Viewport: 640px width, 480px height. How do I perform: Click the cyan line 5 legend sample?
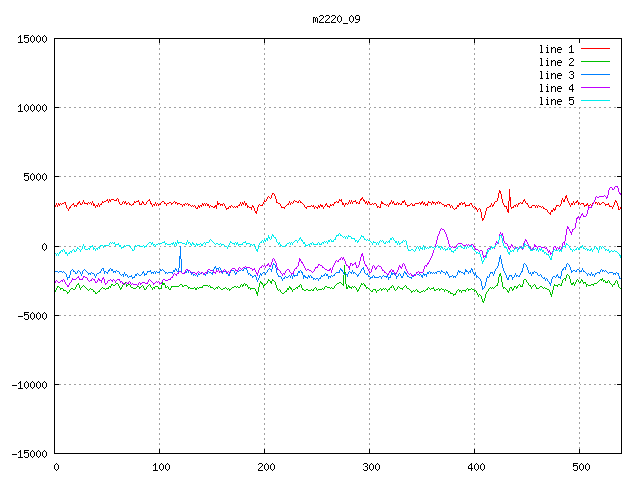[x=595, y=101]
